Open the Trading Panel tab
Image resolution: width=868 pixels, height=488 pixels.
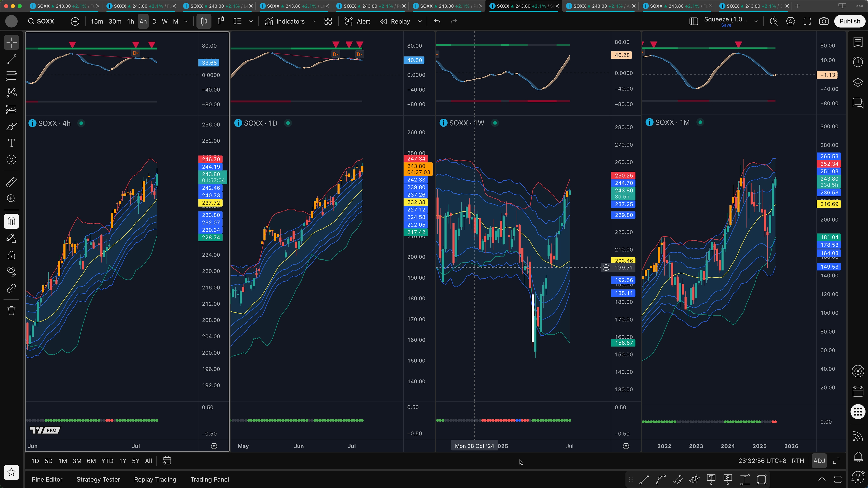[210, 480]
